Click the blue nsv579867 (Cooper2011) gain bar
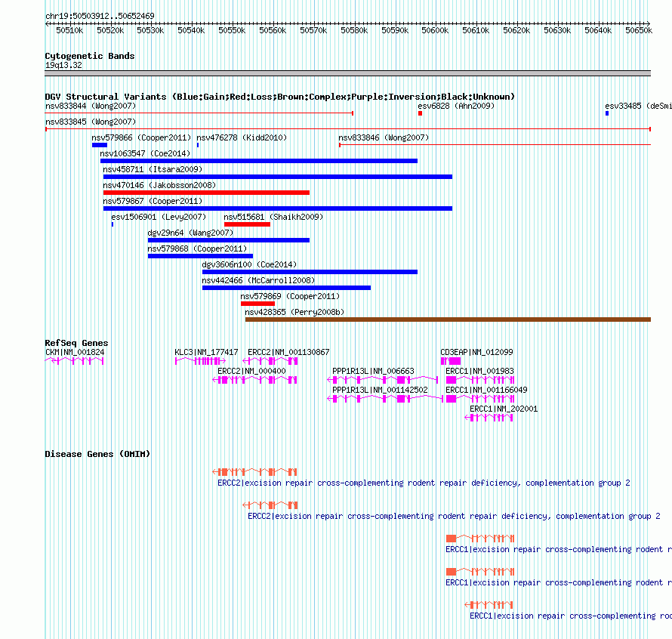Screen dimensions: 672x639 (278, 208)
